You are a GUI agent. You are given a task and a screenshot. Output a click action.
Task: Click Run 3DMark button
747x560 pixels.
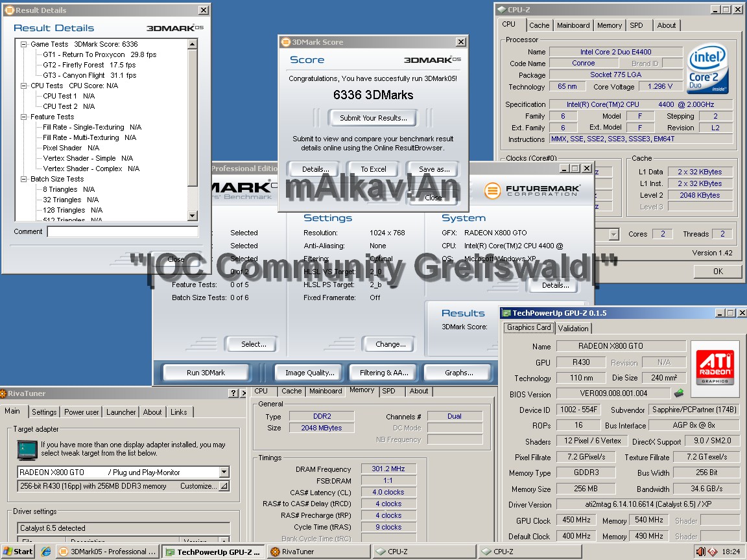click(206, 373)
